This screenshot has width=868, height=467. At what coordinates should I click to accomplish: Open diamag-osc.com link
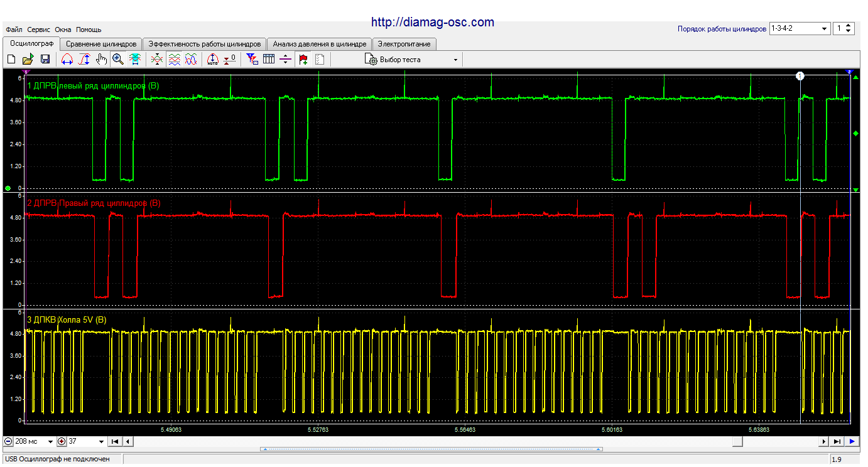[432, 22]
